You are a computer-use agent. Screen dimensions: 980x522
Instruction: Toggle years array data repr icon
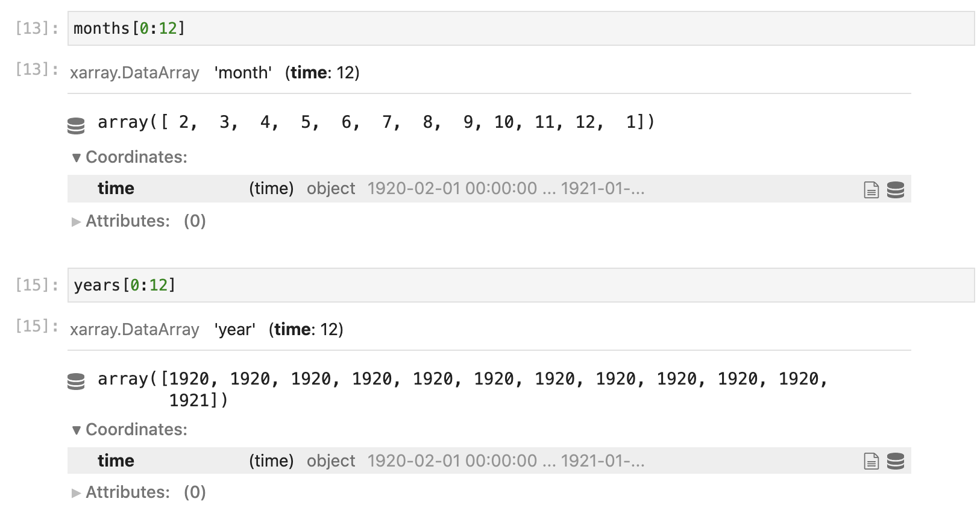[x=76, y=382]
